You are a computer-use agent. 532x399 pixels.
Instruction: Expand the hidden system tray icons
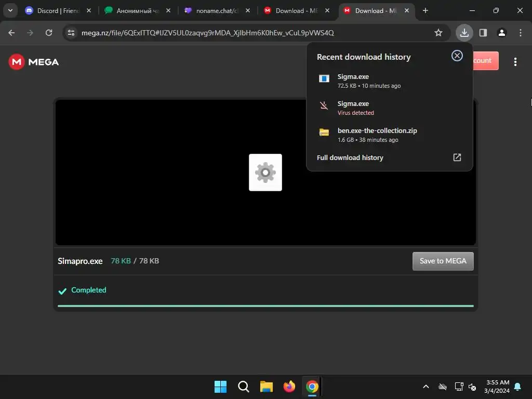coord(426,387)
